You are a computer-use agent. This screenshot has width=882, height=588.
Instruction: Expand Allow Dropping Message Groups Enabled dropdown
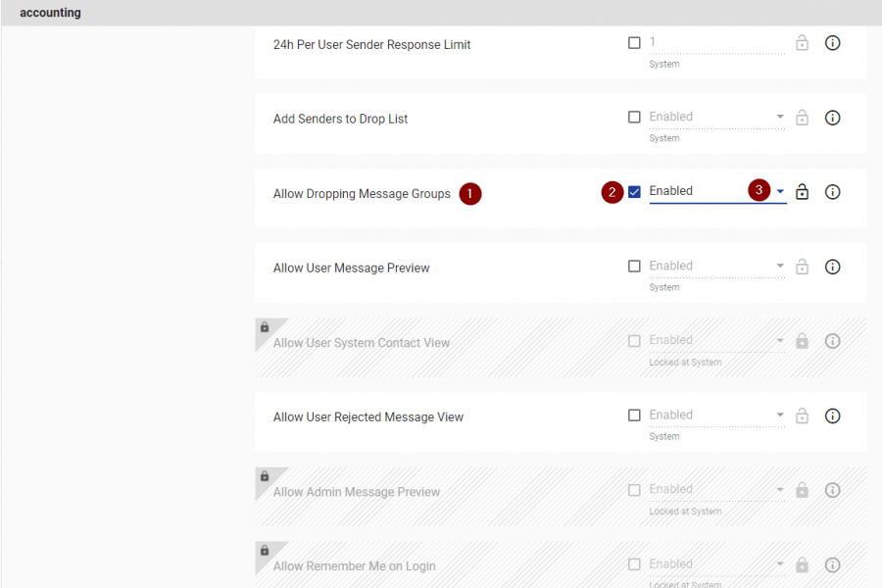[780, 191]
